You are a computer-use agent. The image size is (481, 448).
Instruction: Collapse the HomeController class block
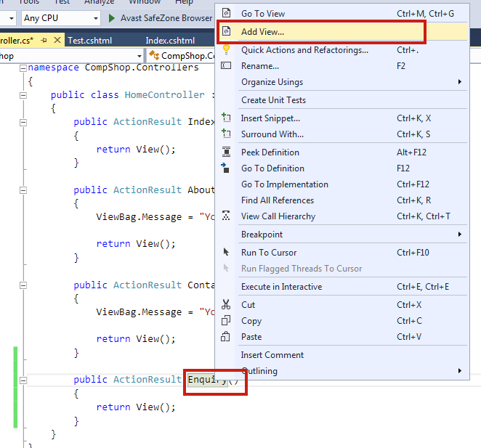coord(23,95)
